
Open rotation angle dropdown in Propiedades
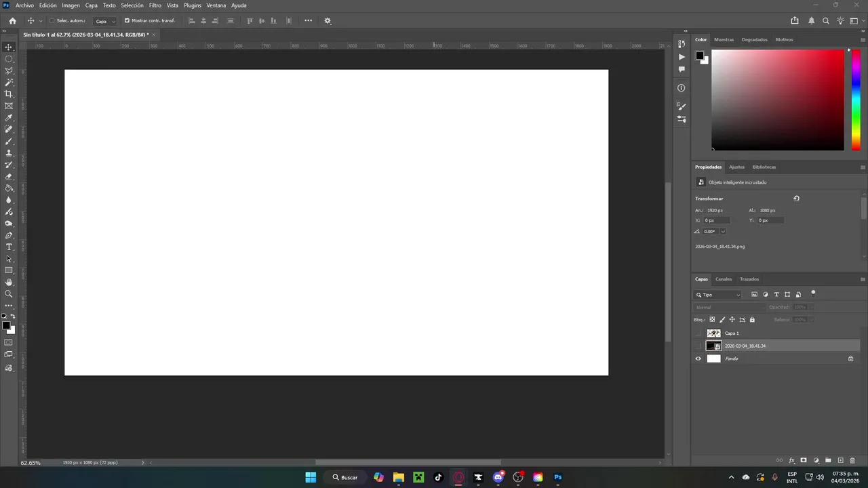click(x=723, y=232)
